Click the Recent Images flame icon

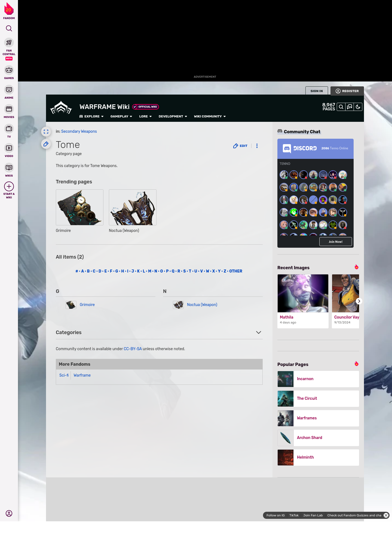click(356, 267)
